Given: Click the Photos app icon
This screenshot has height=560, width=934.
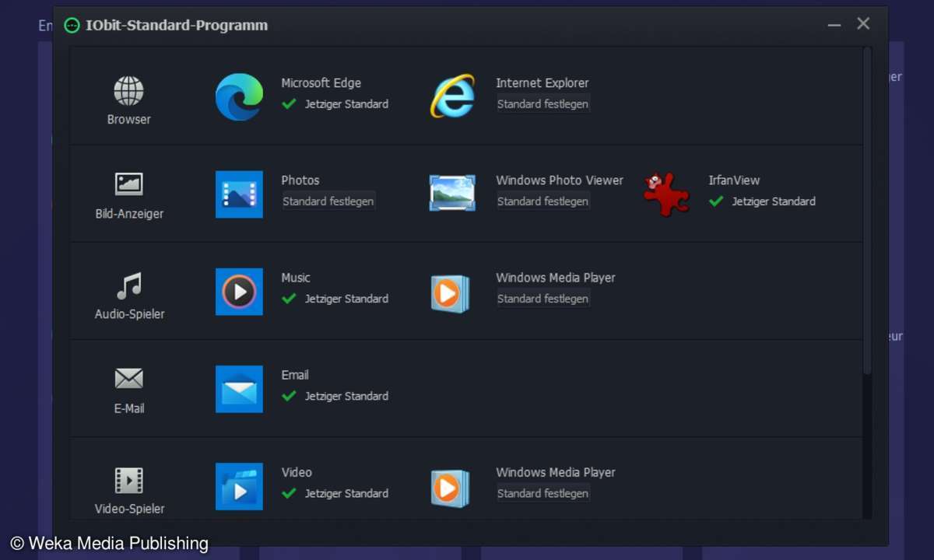Looking at the screenshot, I should [x=239, y=194].
